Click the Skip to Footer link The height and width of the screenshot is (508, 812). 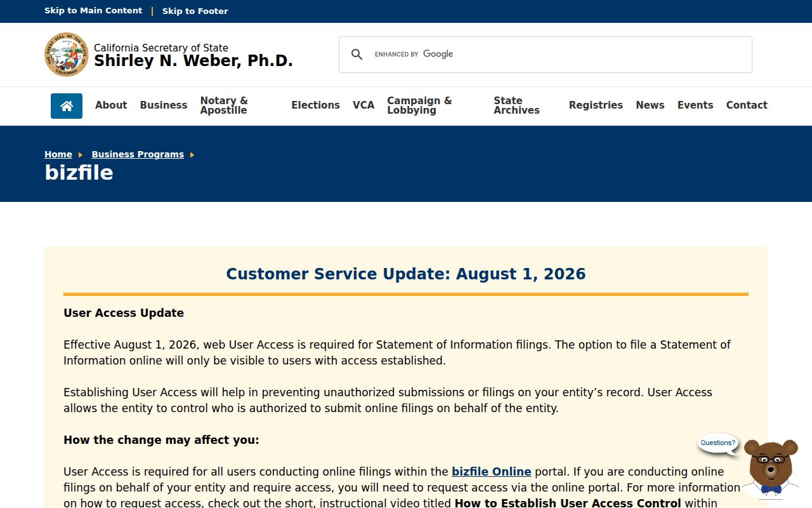[195, 11]
